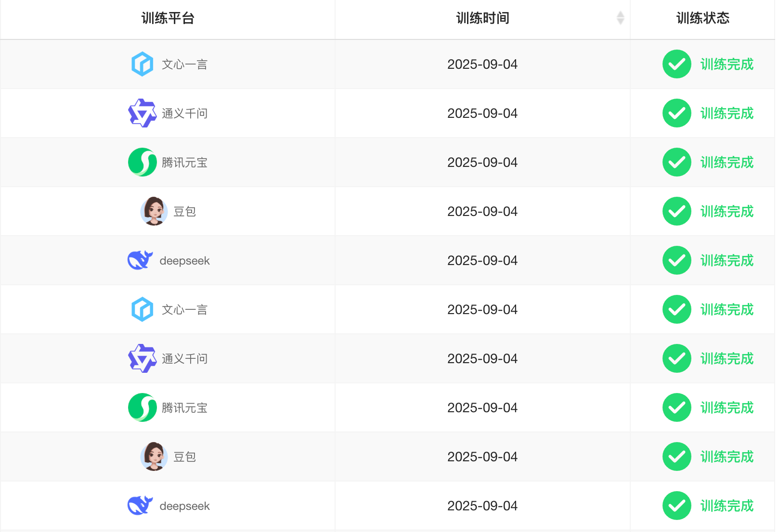Click the green checkmark in first 腾讯元宝 row
Viewport: 779px width, 532px height.
click(677, 162)
